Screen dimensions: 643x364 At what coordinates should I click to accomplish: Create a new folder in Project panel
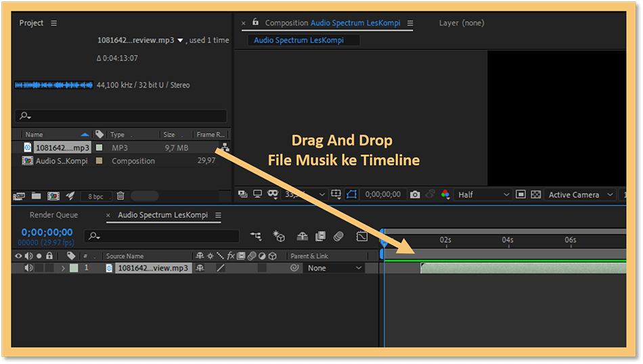[x=36, y=196]
